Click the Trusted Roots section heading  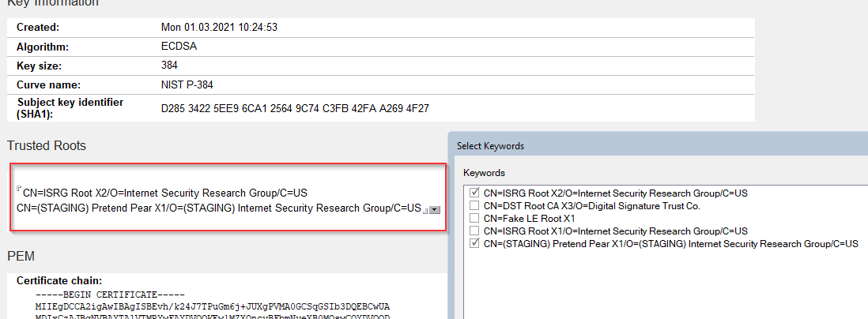click(47, 146)
